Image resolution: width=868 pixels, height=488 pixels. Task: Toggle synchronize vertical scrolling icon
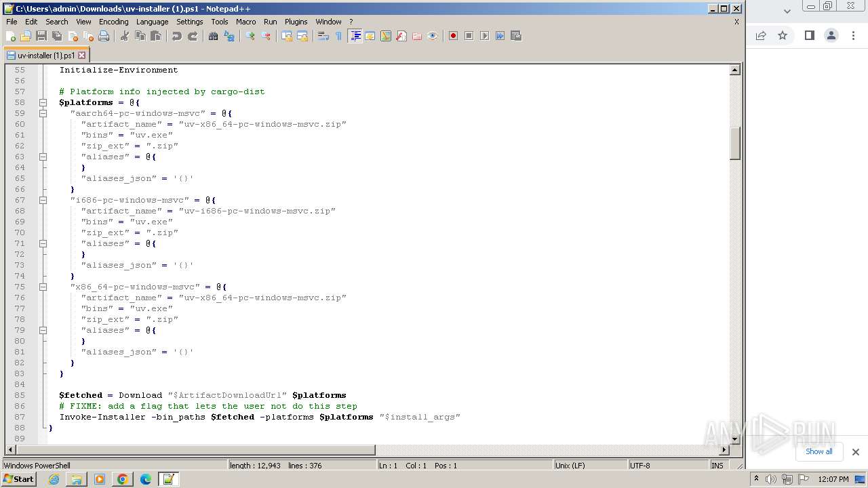pyautogui.click(x=287, y=36)
